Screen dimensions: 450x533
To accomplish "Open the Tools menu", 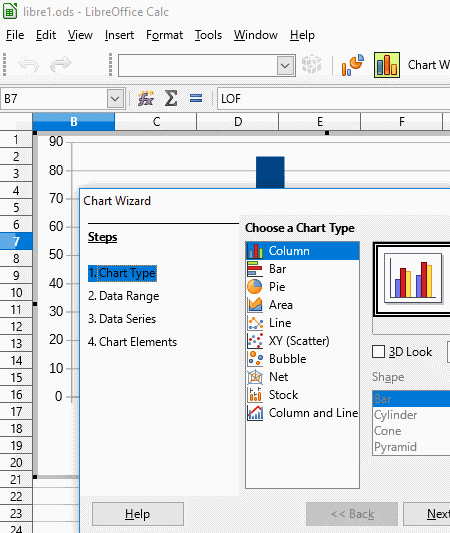I will 208,35.
